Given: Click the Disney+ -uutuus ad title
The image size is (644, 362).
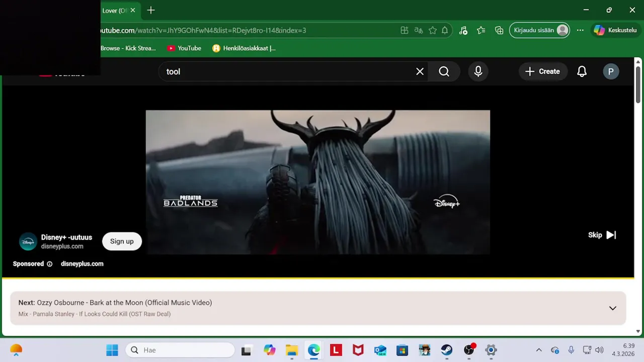Looking at the screenshot, I should tap(66, 237).
